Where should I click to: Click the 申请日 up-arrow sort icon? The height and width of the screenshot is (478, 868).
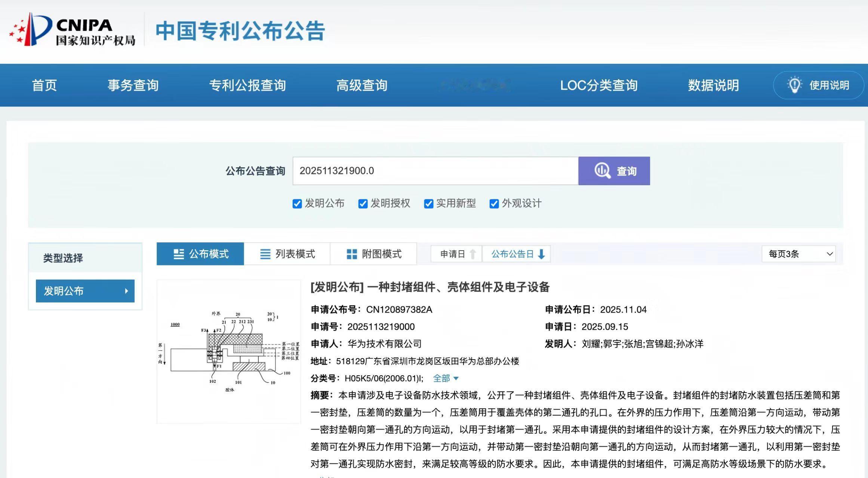[x=473, y=254]
